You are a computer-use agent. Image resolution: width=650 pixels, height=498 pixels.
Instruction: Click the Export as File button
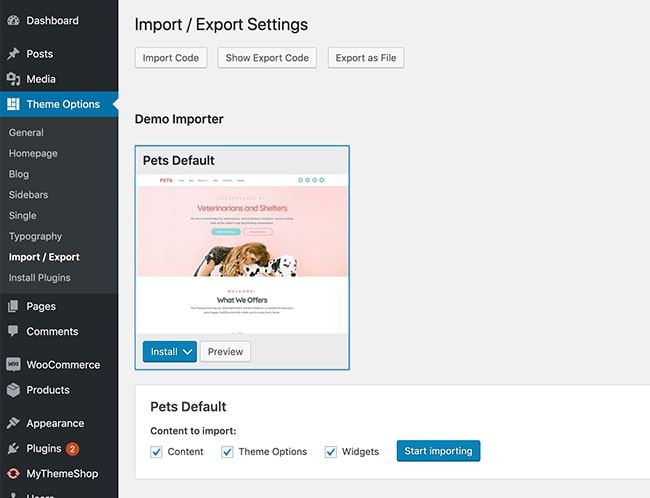point(366,58)
